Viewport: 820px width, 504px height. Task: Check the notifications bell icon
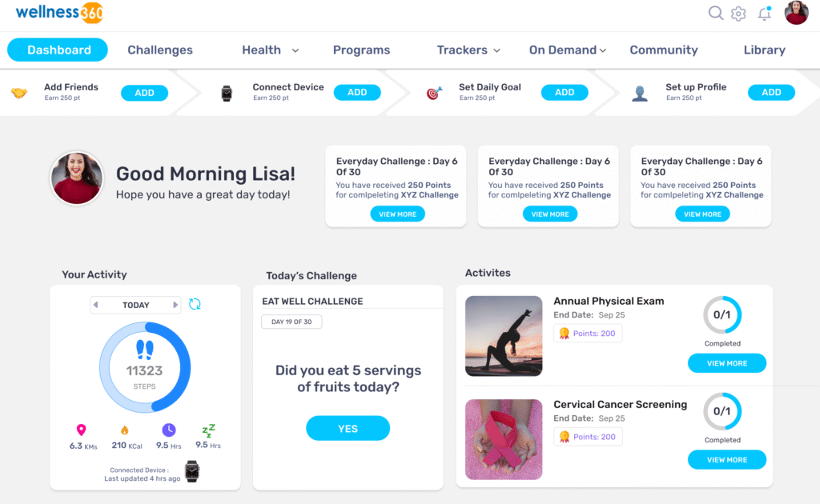(765, 14)
